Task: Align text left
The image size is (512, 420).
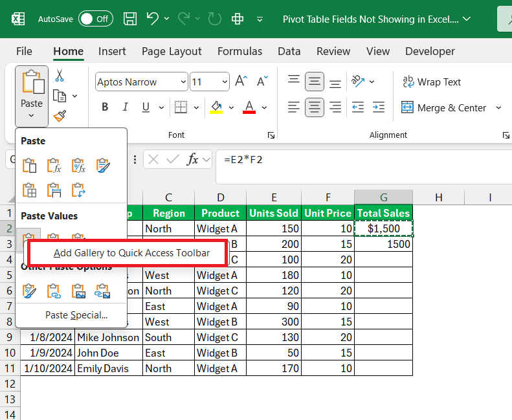Action: (294, 107)
